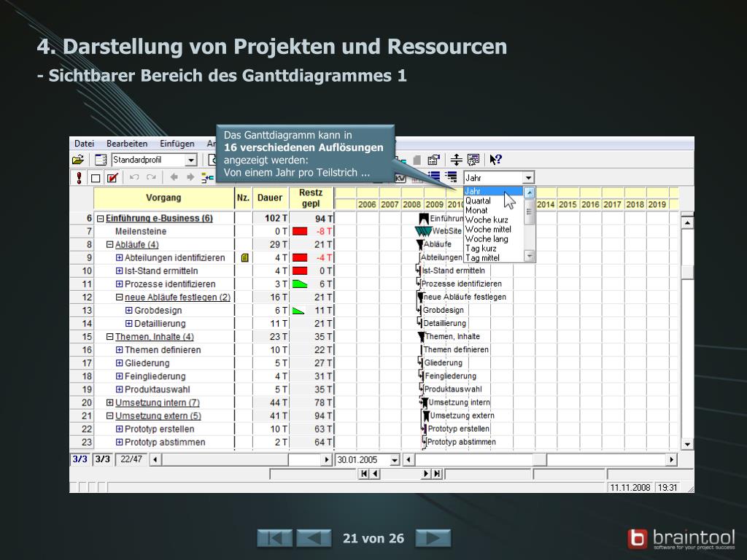Click red status bar in row 10

pos(300,271)
